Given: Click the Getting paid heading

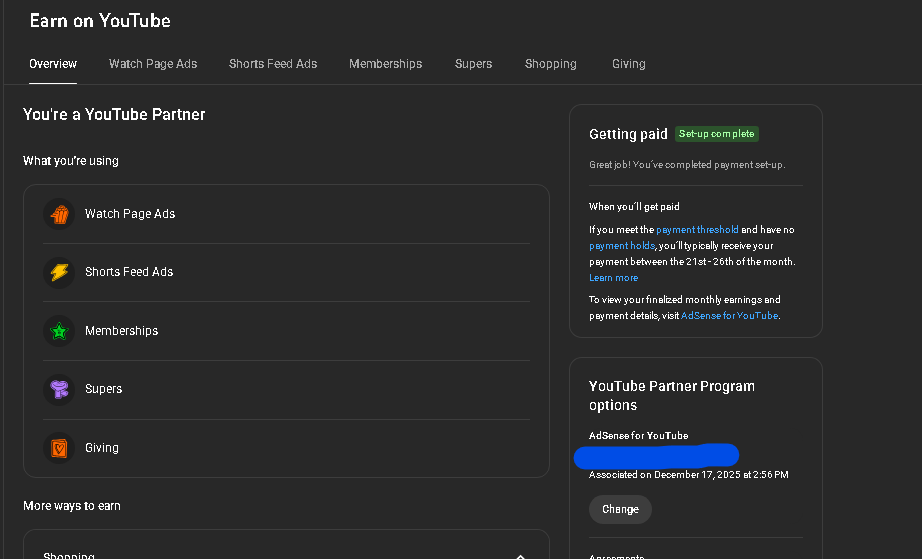Looking at the screenshot, I should 628,135.
